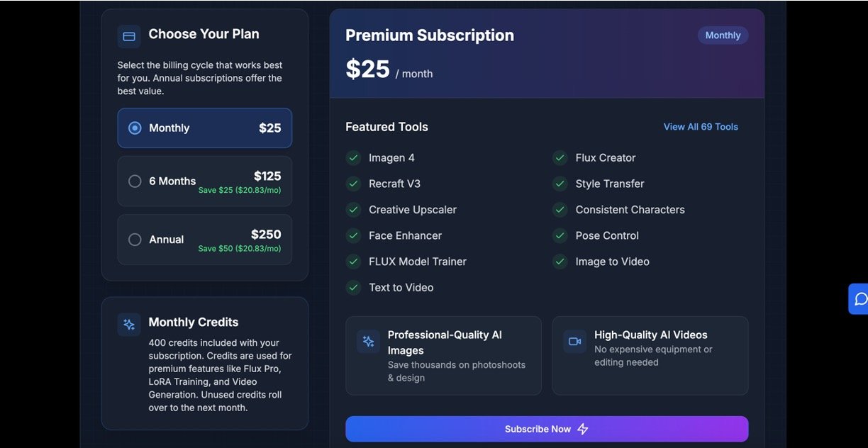Click the video camera icon in High-Quality AI Videos
868x448 pixels.
574,342
